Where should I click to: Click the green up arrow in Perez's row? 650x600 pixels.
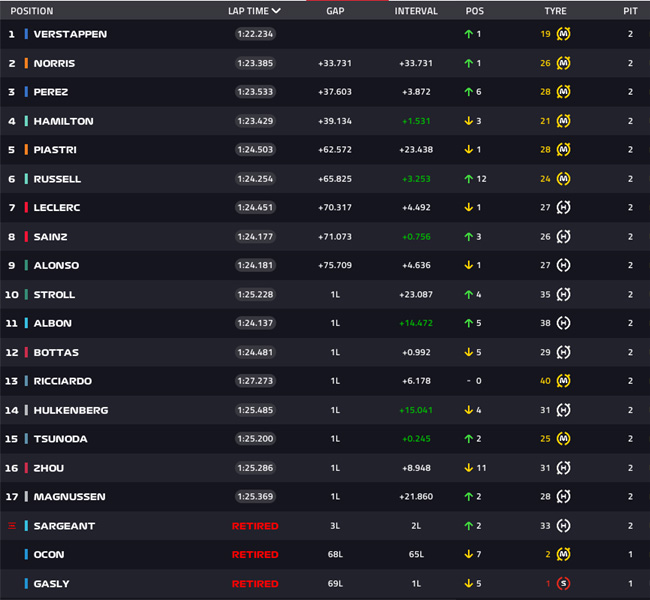coord(468,92)
